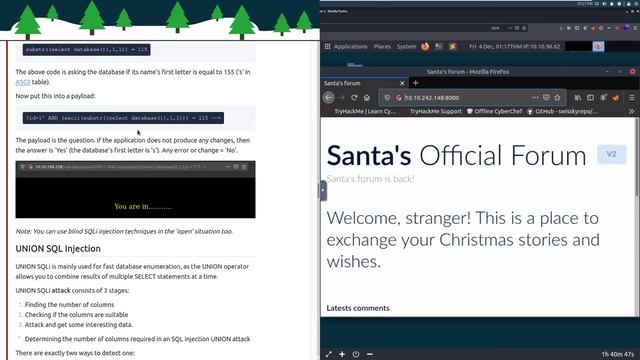Click the forward arrow in Firefox

(342, 98)
